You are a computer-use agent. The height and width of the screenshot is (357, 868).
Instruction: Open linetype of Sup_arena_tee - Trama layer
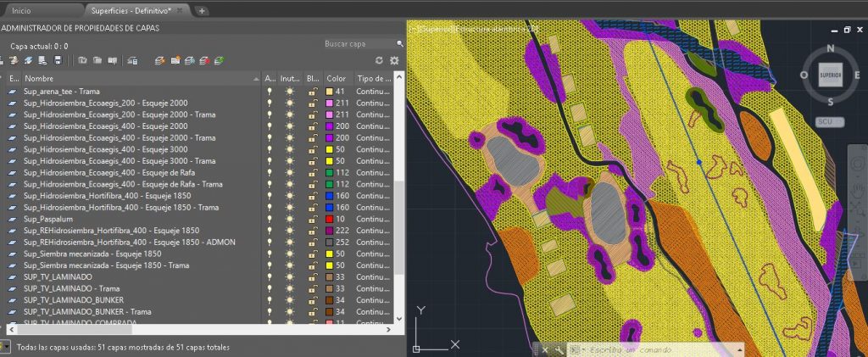(x=372, y=91)
